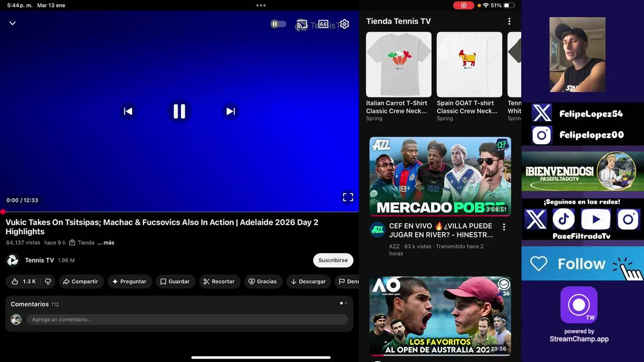Send thanks with Gracias button

click(x=263, y=282)
